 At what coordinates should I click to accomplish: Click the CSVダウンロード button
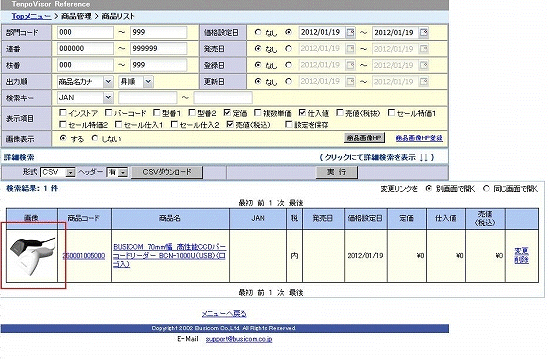(x=167, y=172)
